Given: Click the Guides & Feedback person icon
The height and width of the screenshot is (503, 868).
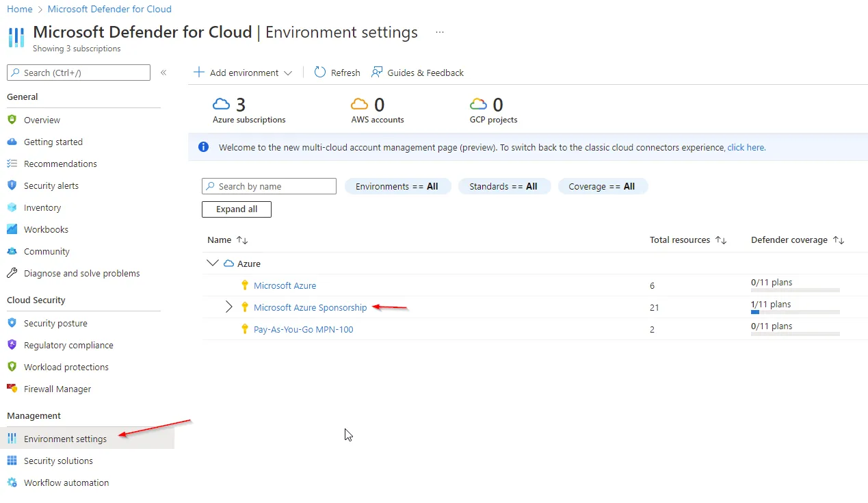Looking at the screenshot, I should point(377,73).
